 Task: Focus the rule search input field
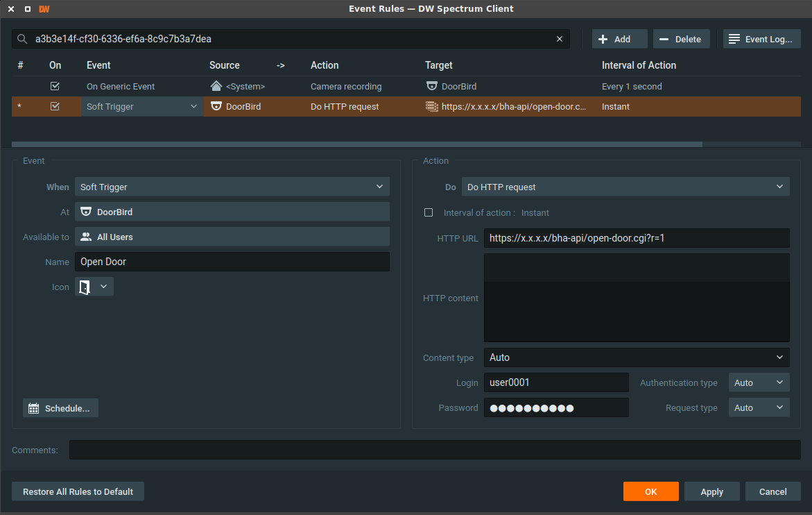click(291, 39)
